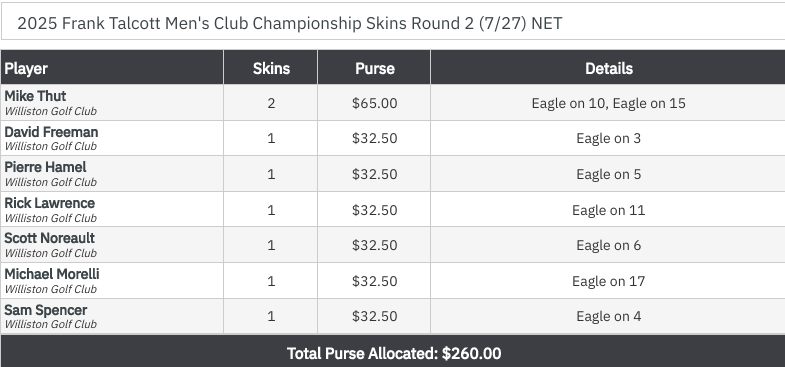Click "Eagle on 10, Eagle on 15" details
The height and width of the screenshot is (367, 785).
[x=608, y=103]
